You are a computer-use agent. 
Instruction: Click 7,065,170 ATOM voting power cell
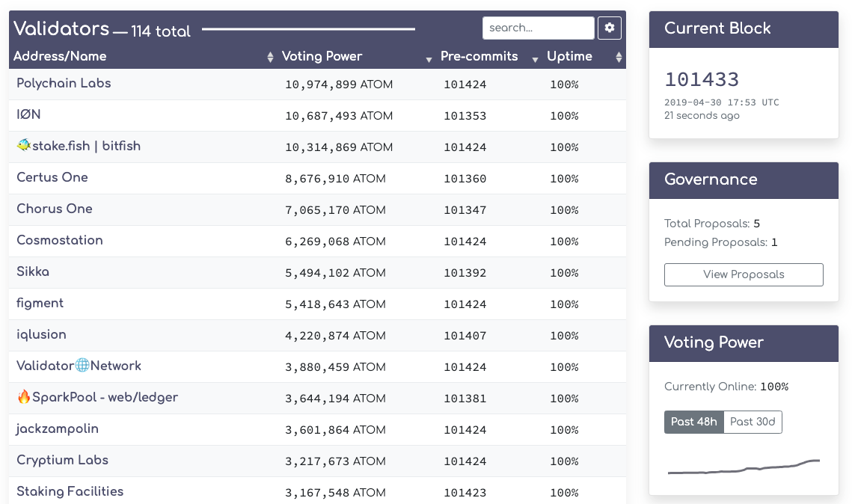(x=335, y=210)
